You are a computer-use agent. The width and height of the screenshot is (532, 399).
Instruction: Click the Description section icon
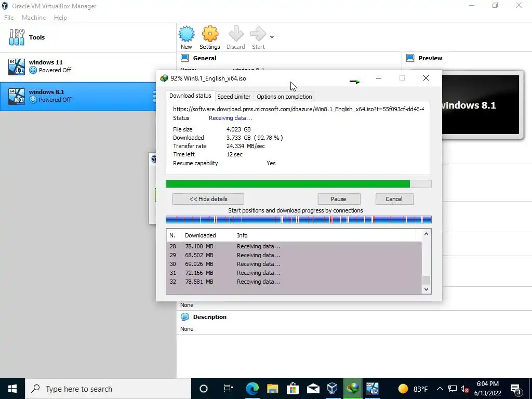185,317
